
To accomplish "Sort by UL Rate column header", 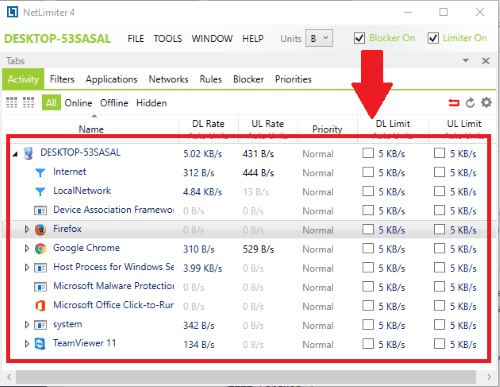I will [268, 124].
